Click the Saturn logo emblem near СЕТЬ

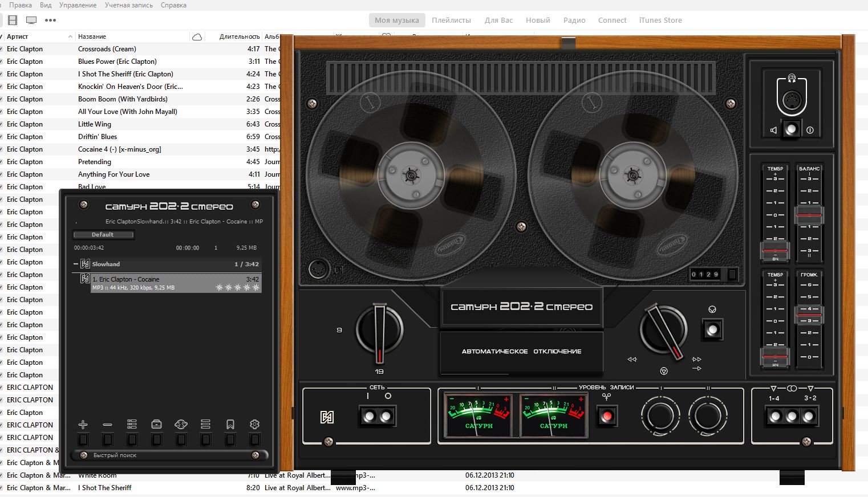pyautogui.click(x=327, y=417)
